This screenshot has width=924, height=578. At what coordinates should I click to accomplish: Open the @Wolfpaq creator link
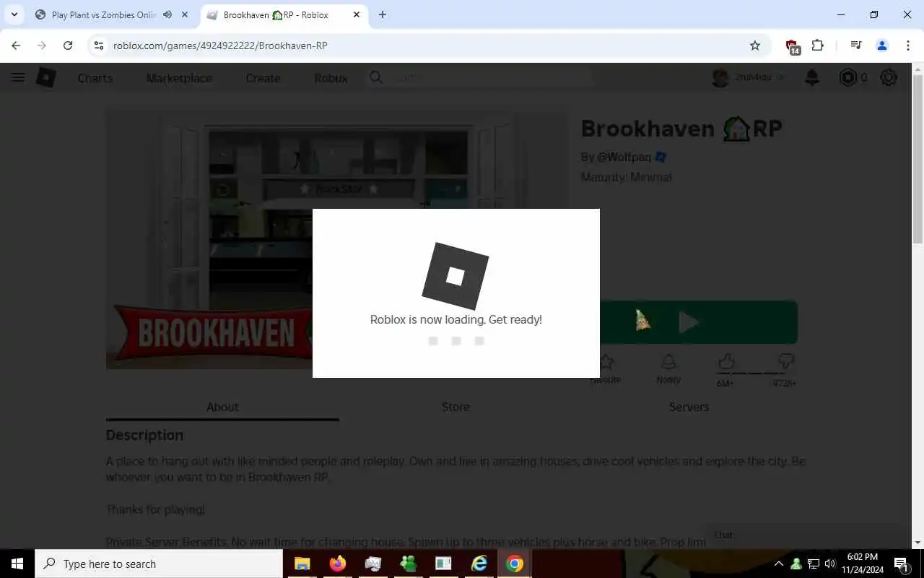[624, 157]
